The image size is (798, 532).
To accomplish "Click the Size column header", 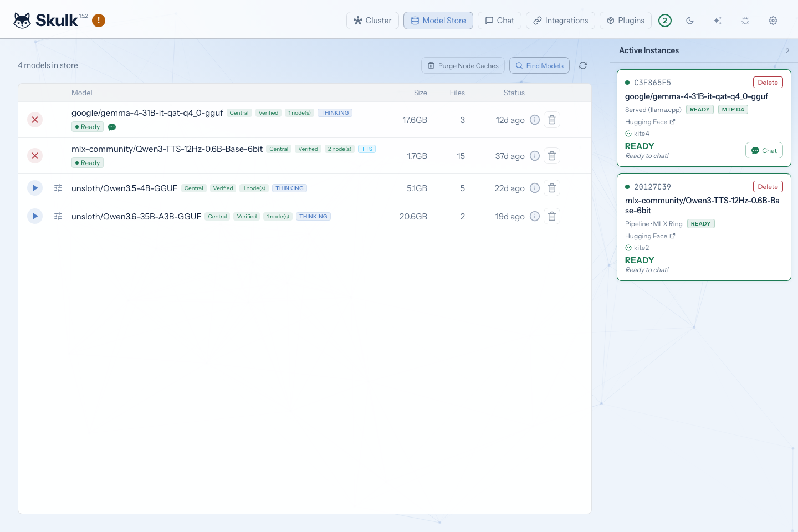I will coord(421,93).
